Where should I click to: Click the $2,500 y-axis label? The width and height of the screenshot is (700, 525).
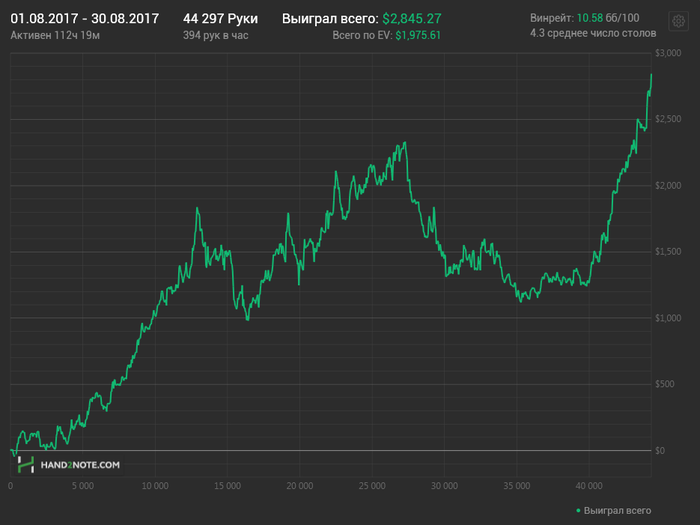click(x=668, y=119)
